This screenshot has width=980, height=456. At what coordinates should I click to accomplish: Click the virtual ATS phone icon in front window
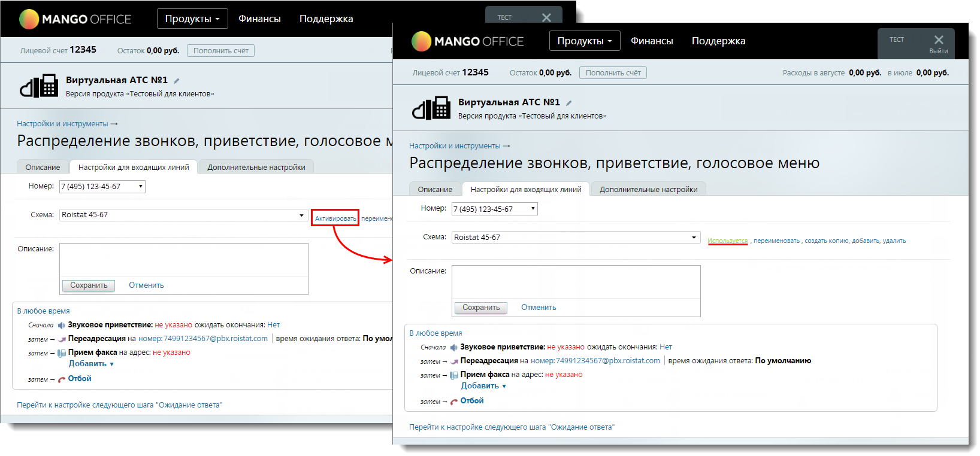(x=431, y=108)
